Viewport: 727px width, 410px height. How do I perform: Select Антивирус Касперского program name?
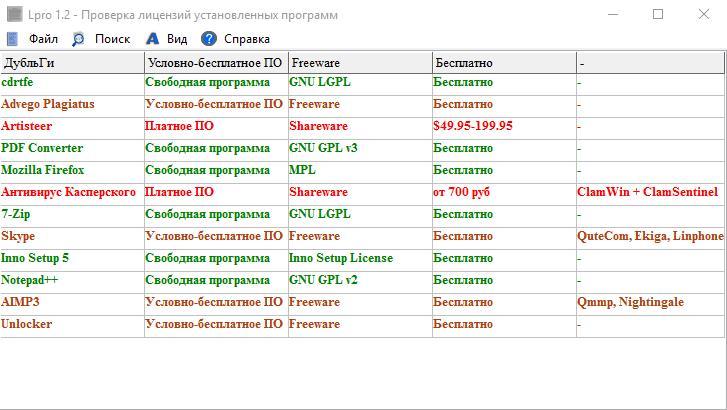[x=69, y=192]
